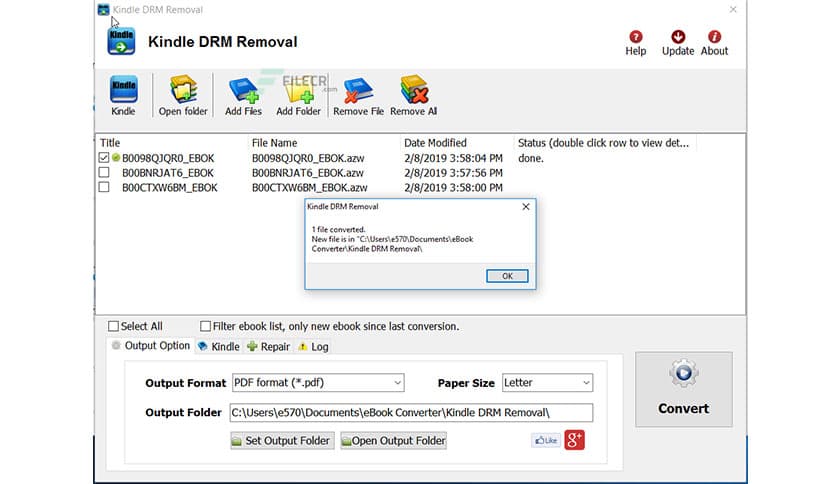Toggle Filter ebook list checkbox
Screen dimensions: 836x484
[x=205, y=326]
